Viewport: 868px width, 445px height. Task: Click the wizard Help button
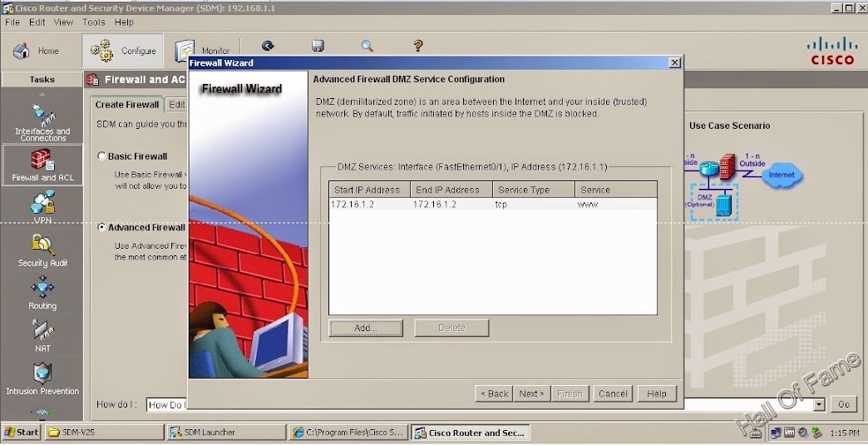click(657, 393)
